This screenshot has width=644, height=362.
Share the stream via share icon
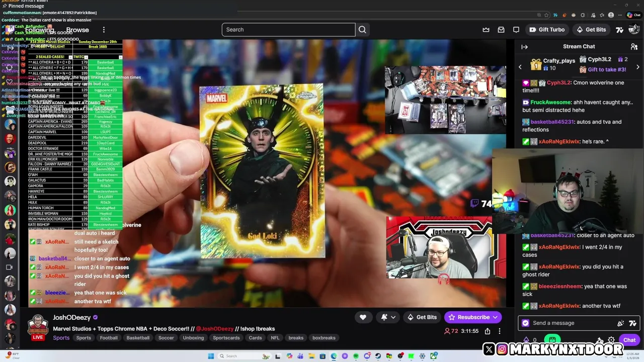coord(488,331)
